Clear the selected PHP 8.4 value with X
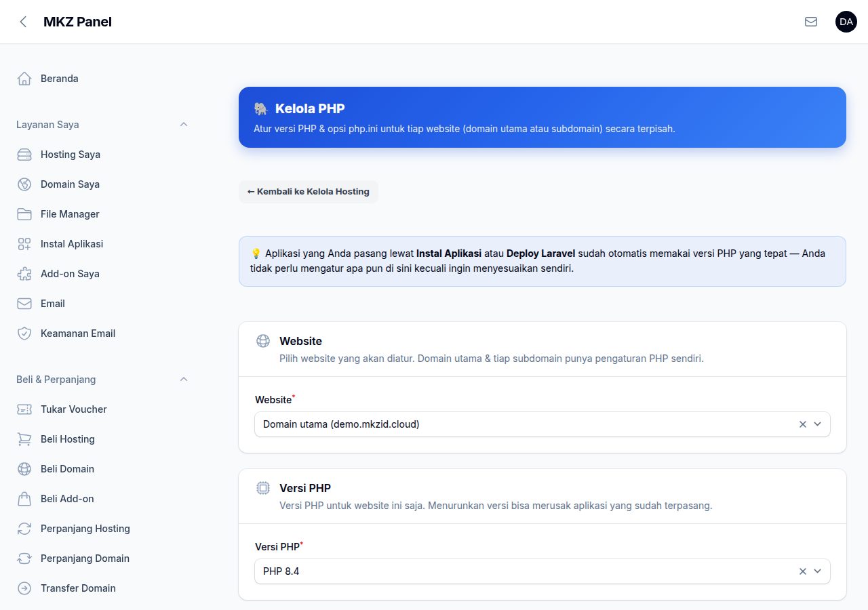The height and width of the screenshot is (610, 868). (x=803, y=571)
